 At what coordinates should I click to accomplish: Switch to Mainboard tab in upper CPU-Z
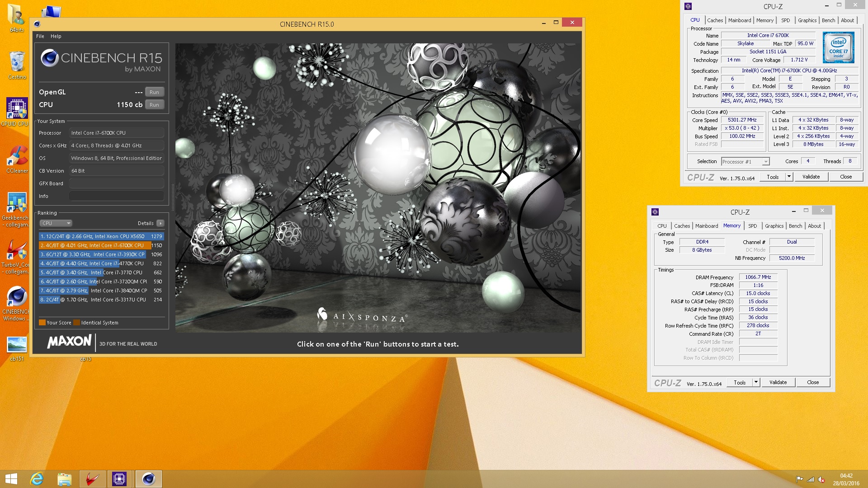740,20
